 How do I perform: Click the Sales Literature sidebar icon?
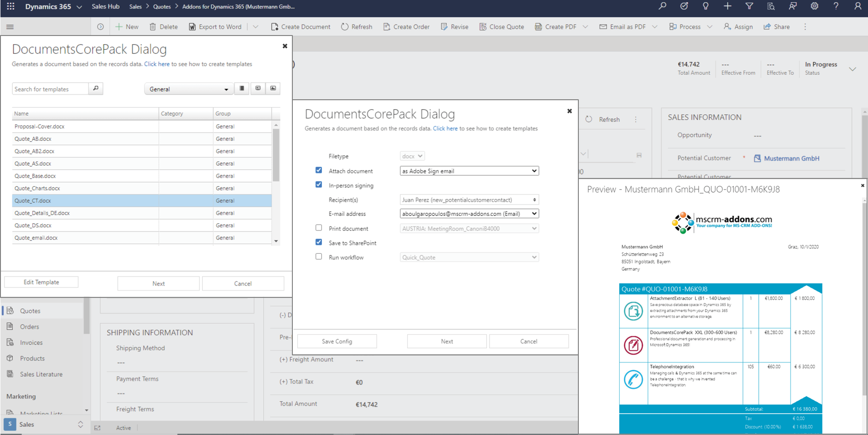pos(10,374)
